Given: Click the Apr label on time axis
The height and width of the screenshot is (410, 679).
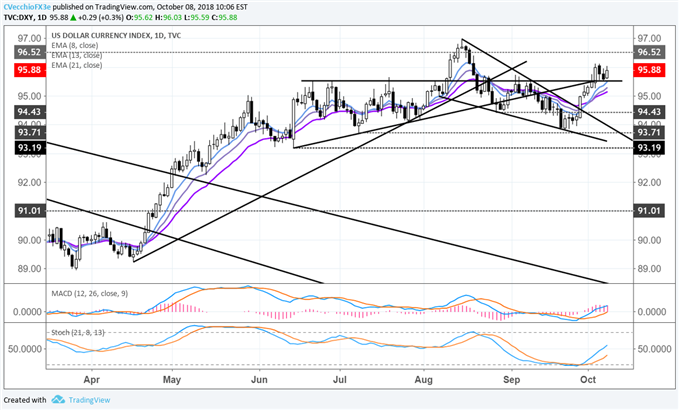Looking at the screenshot, I should [x=91, y=380].
